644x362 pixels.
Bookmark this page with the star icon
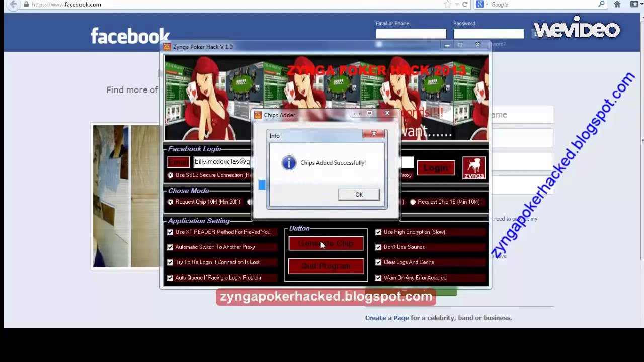447,4
